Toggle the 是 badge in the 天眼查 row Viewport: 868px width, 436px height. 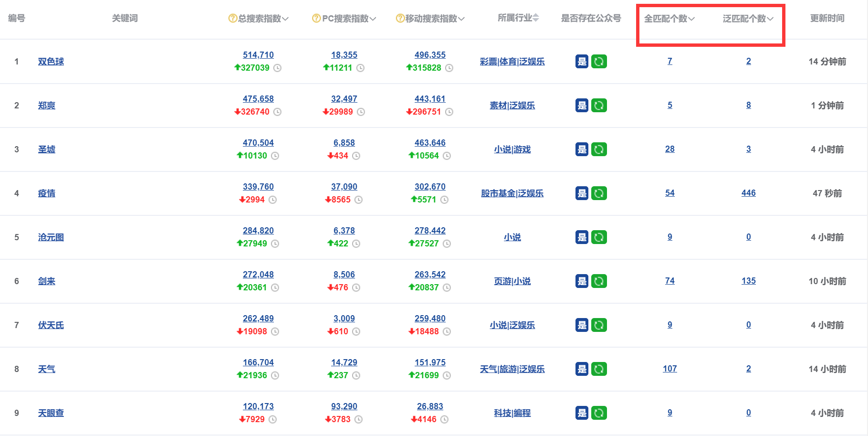[582, 413]
